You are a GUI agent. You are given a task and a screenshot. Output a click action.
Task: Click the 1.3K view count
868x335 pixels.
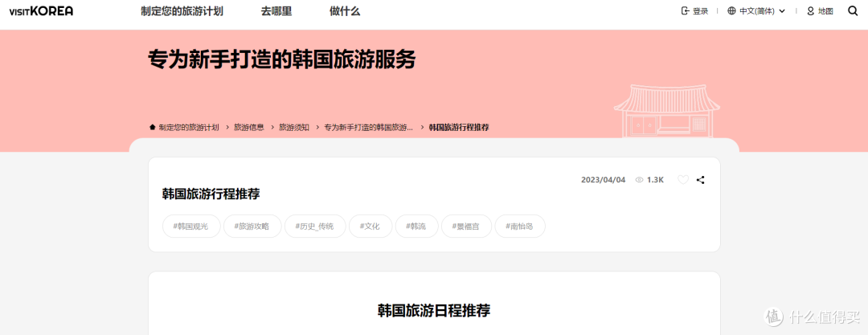(x=655, y=180)
